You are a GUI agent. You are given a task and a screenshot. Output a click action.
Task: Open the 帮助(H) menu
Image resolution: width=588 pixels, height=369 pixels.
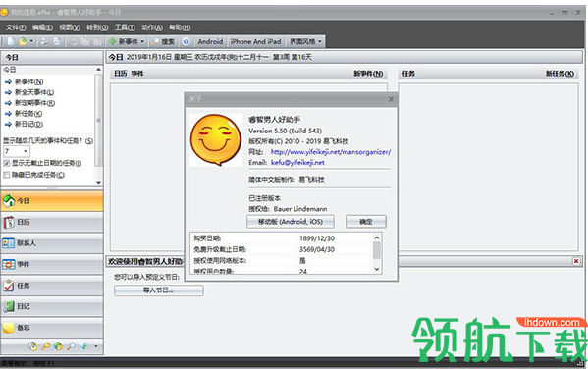pos(180,27)
